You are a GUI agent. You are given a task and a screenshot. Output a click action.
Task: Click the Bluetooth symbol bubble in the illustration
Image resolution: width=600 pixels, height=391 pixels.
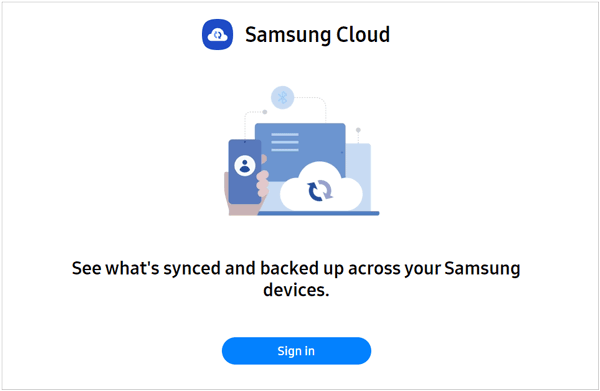[x=282, y=98]
